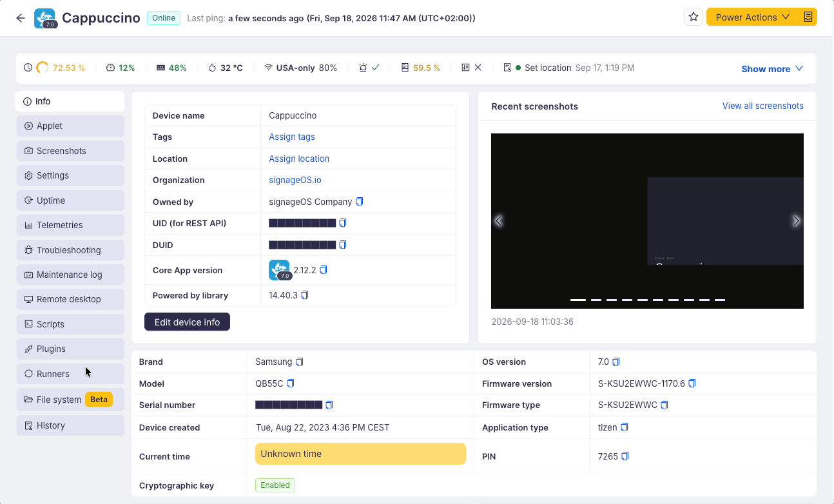Copy the DUID value
This screenshot has width=834, height=504.
pos(343,245)
